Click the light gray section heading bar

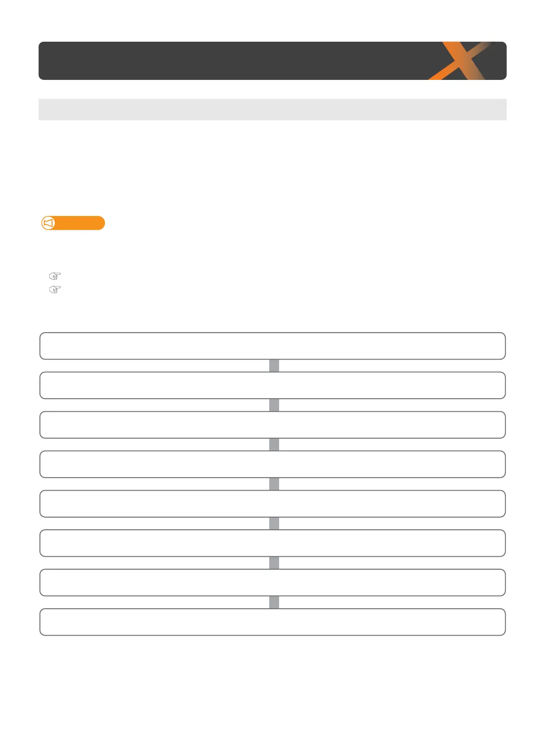click(x=272, y=110)
